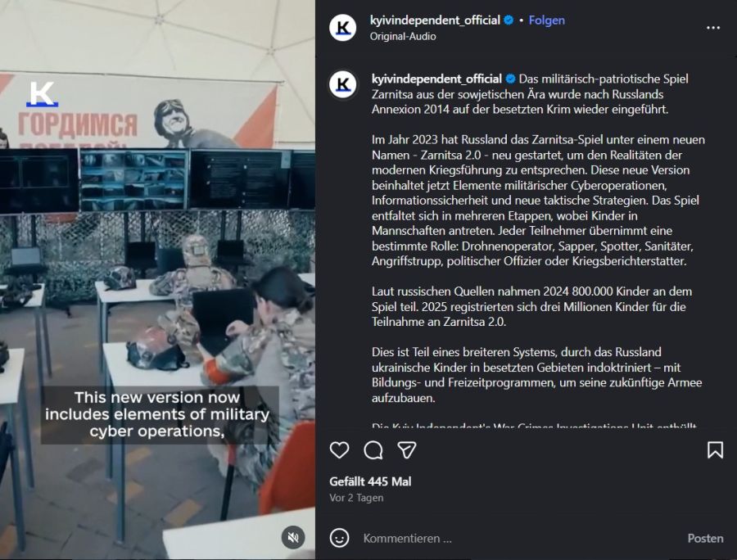The width and height of the screenshot is (737, 560).
Task: Click the Posten button
Action: point(705,539)
